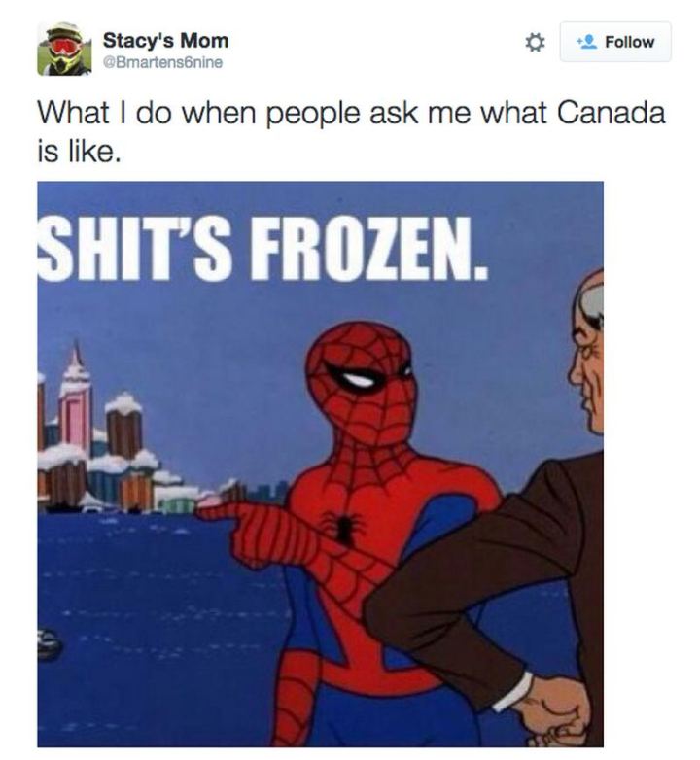Click the SHIT'S FROZEN caption on meme
This screenshot has width=700, height=760.
262,249
